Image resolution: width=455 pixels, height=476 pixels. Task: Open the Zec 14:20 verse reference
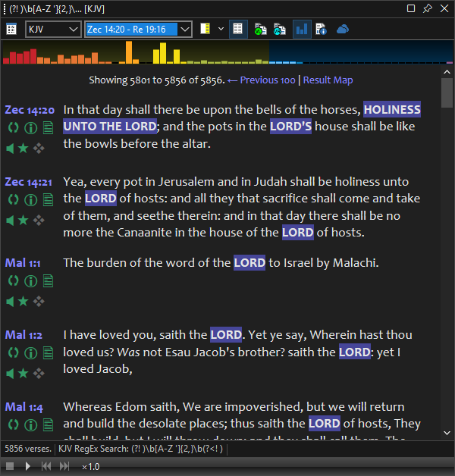[30, 110]
